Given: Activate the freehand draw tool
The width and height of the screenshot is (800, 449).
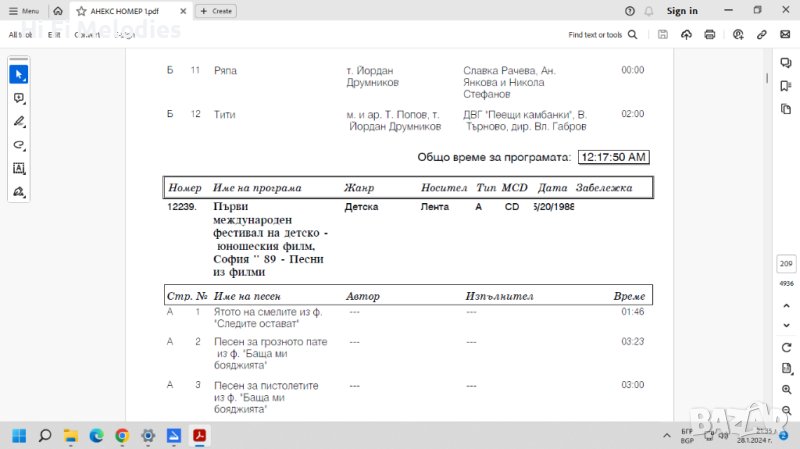Looking at the screenshot, I should tap(19, 145).
